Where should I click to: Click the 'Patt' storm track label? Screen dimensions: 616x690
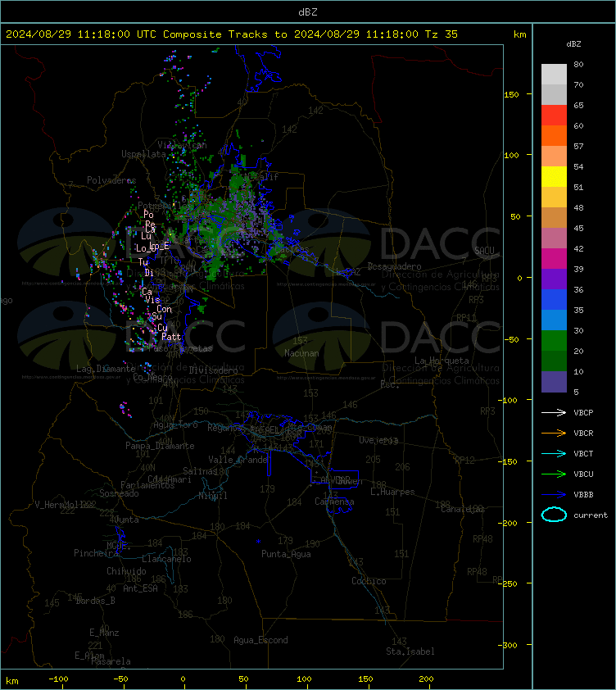click(171, 337)
